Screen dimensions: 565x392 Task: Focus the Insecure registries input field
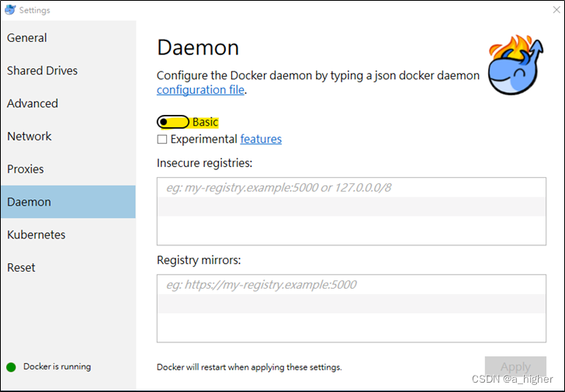[x=352, y=211]
